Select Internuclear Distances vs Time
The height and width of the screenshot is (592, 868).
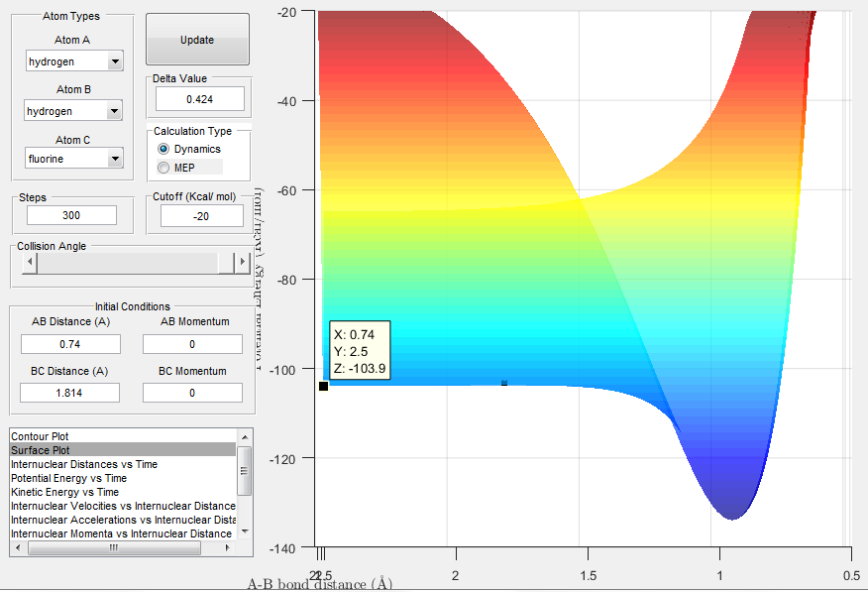tap(124, 464)
